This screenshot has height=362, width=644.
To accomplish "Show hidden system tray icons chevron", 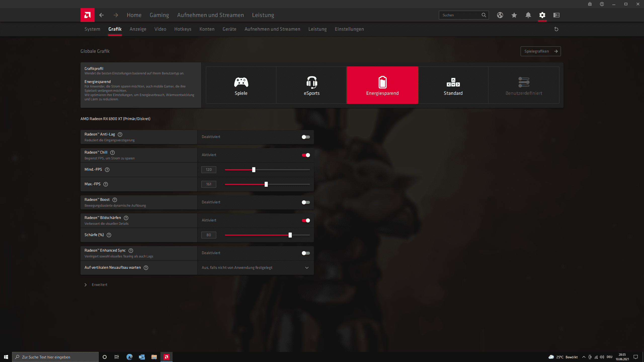I will [x=584, y=357].
